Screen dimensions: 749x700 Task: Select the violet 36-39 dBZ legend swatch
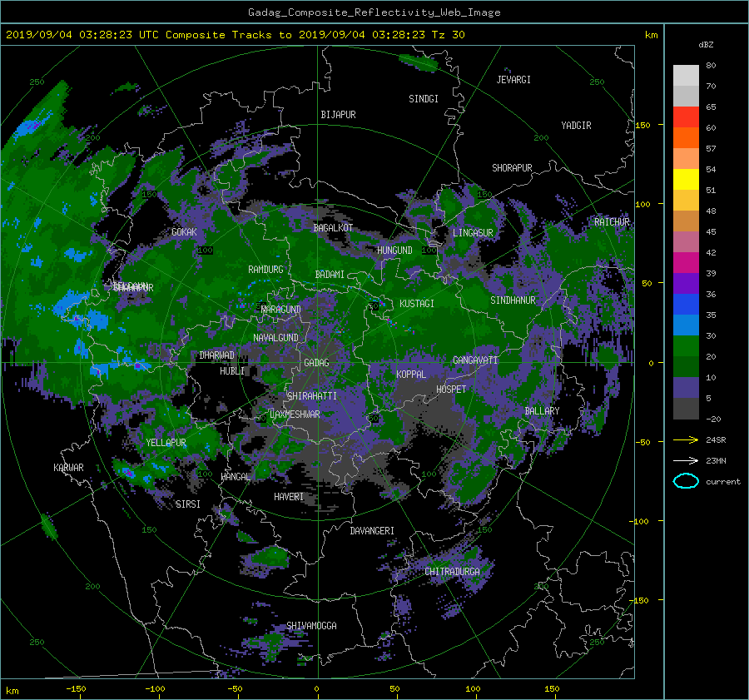coord(686,283)
